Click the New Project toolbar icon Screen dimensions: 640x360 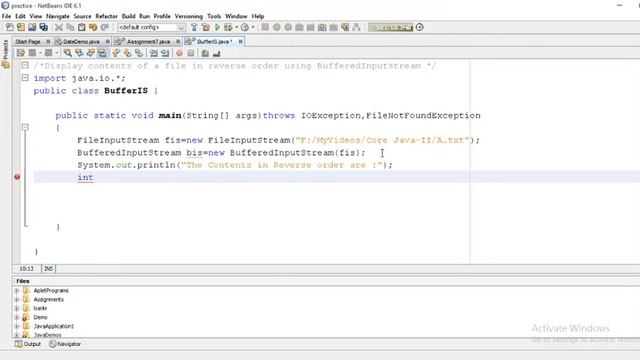(x=21, y=27)
